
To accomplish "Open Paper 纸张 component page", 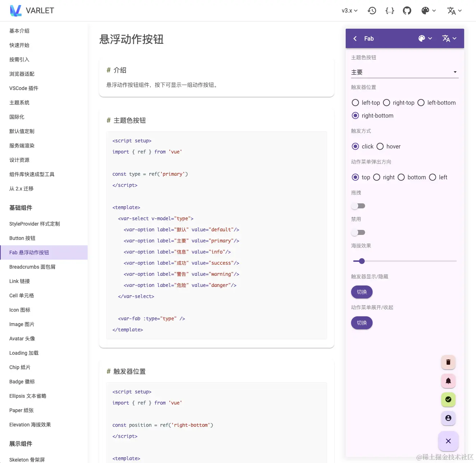I will 44,410.
